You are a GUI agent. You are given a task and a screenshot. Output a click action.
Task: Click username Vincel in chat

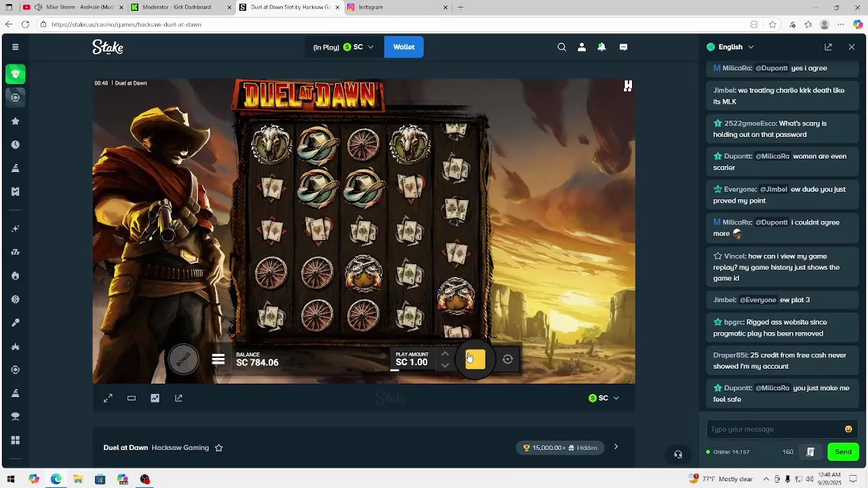coord(734,256)
